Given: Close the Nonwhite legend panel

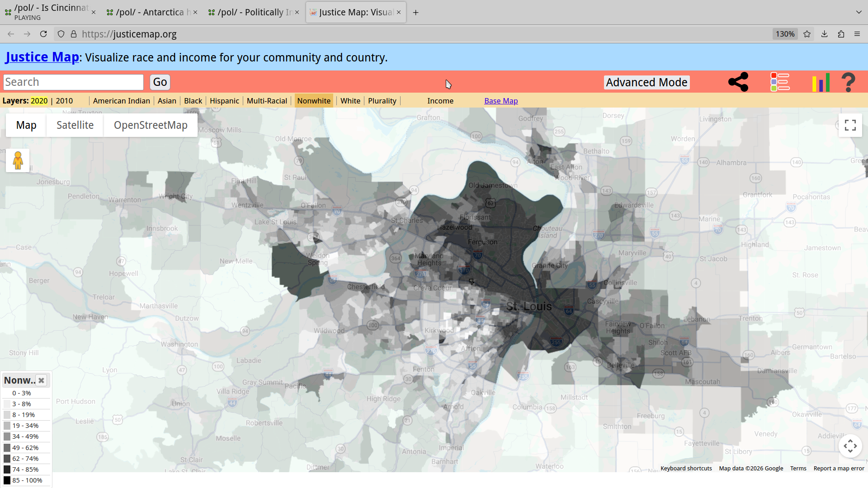Looking at the screenshot, I should coord(41,380).
